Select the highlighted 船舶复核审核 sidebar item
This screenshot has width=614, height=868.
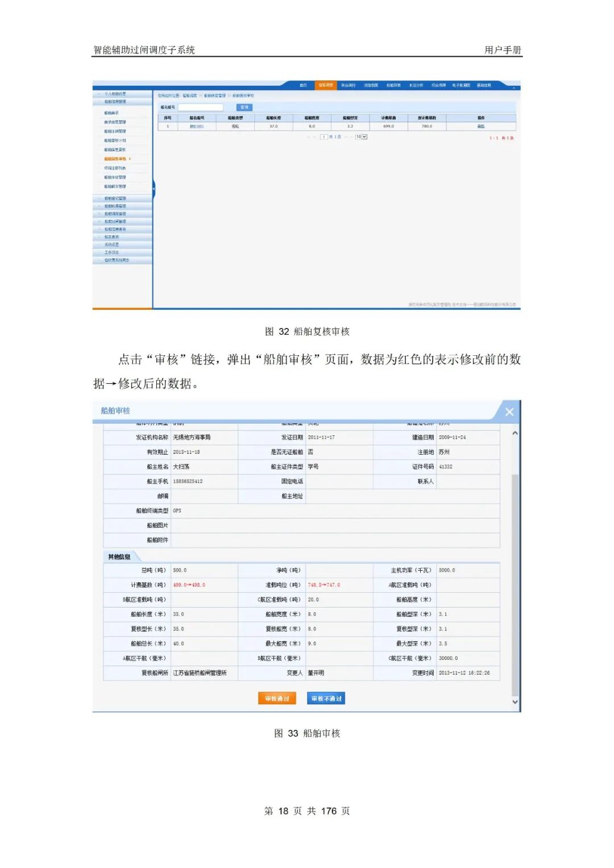click(x=115, y=159)
